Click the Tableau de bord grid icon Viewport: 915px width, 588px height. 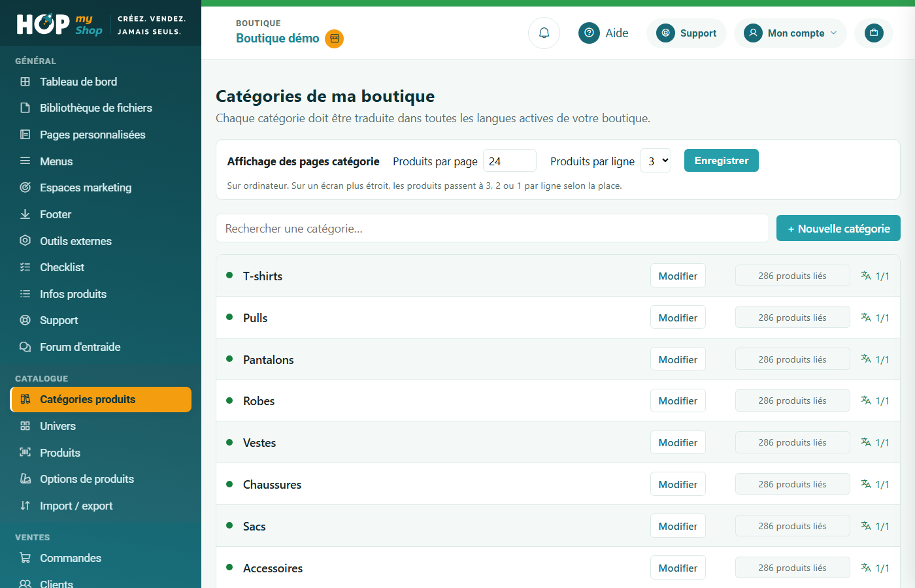[x=25, y=82]
